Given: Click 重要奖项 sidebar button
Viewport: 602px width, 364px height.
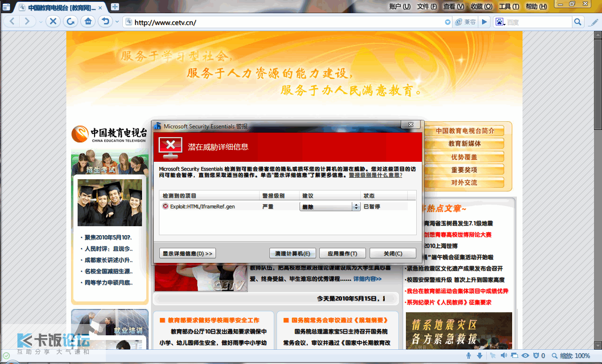Looking at the screenshot, I should 465,170.
